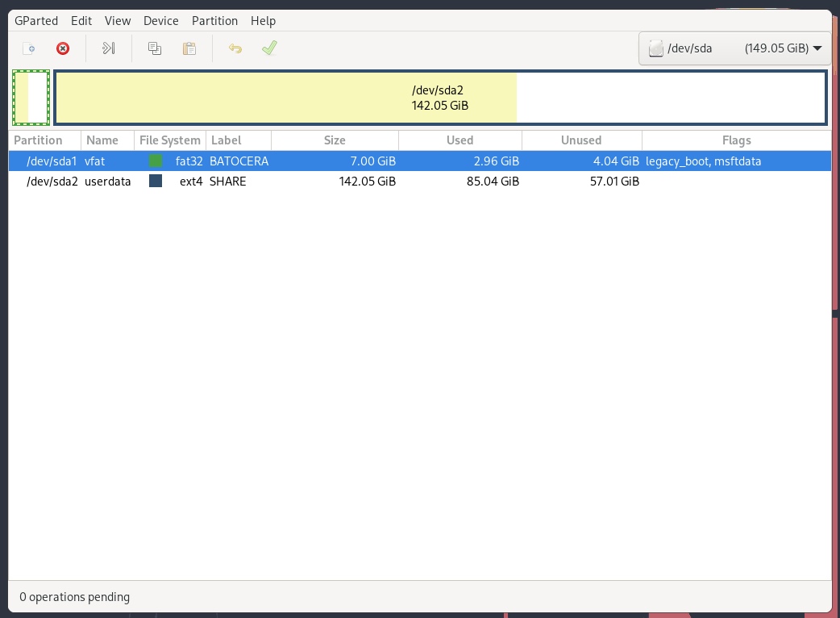Open the Partition menu
840x618 pixels.
[214, 21]
